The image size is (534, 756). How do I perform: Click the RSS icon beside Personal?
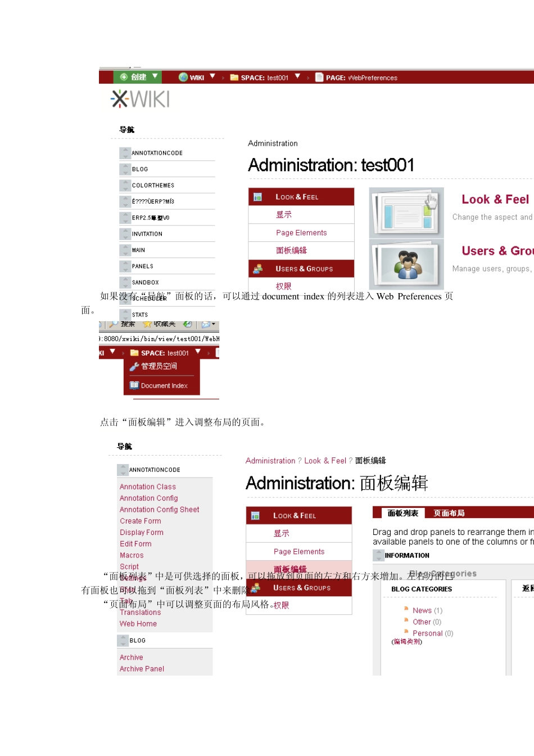tap(406, 631)
